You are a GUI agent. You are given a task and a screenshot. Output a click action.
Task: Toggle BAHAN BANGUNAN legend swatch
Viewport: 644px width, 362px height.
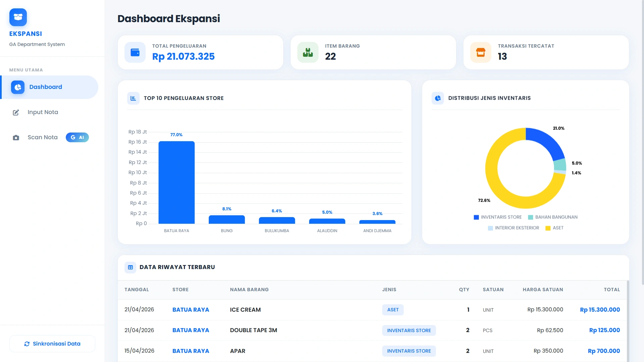pos(531,217)
